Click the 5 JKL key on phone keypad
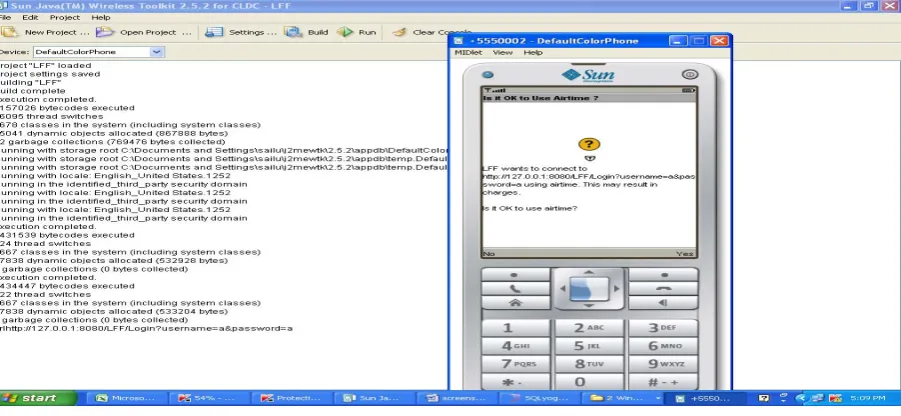The height and width of the screenshot is (416, 901). point(589,346)
